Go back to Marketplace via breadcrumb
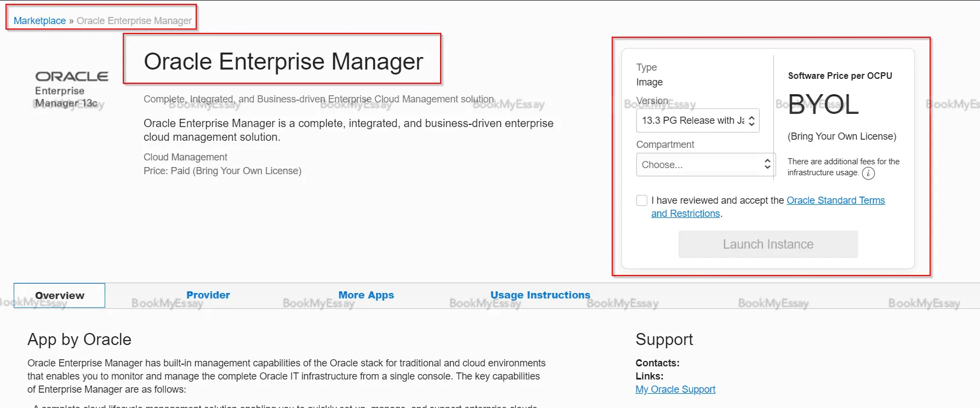 coord(39,21)
